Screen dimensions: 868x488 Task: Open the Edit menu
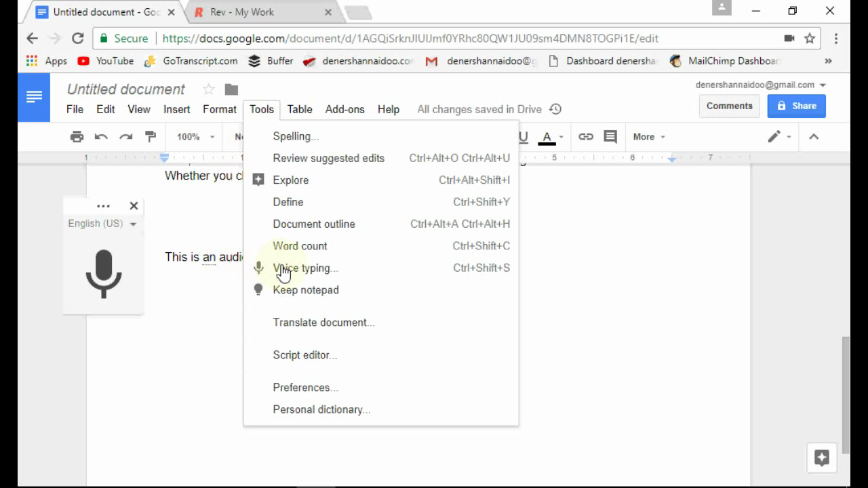pyautogui.click(x=105, y=109)
